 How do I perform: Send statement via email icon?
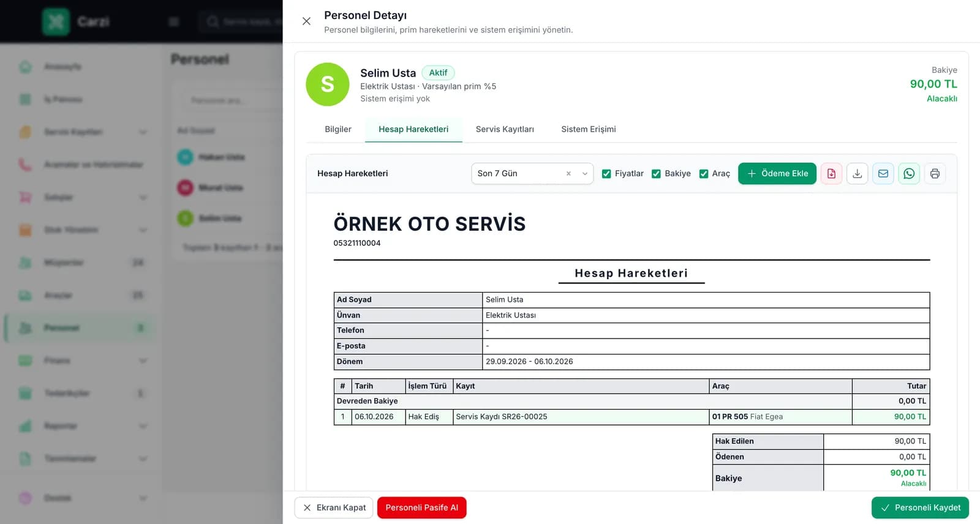883,174
